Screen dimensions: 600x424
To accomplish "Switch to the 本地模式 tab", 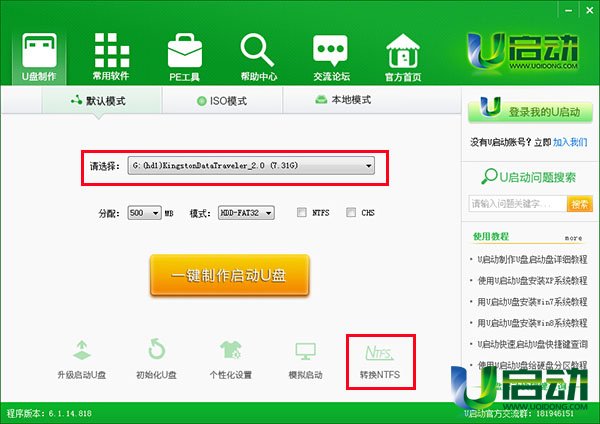I will click(343, 100).
